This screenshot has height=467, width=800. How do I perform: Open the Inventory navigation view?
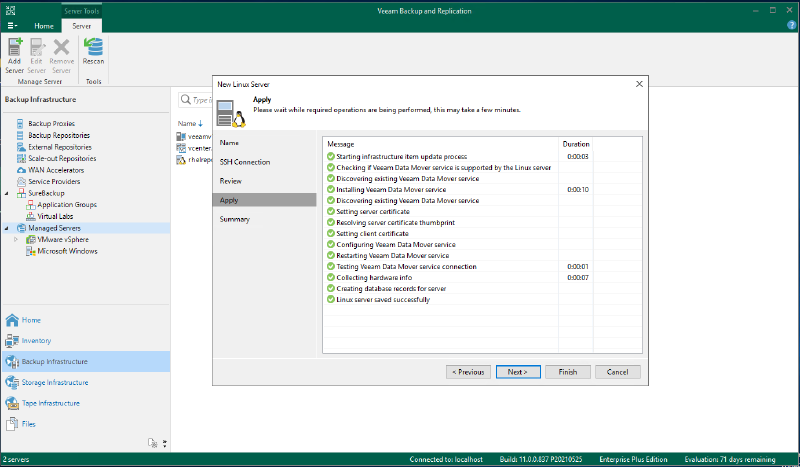coord(85,340)
